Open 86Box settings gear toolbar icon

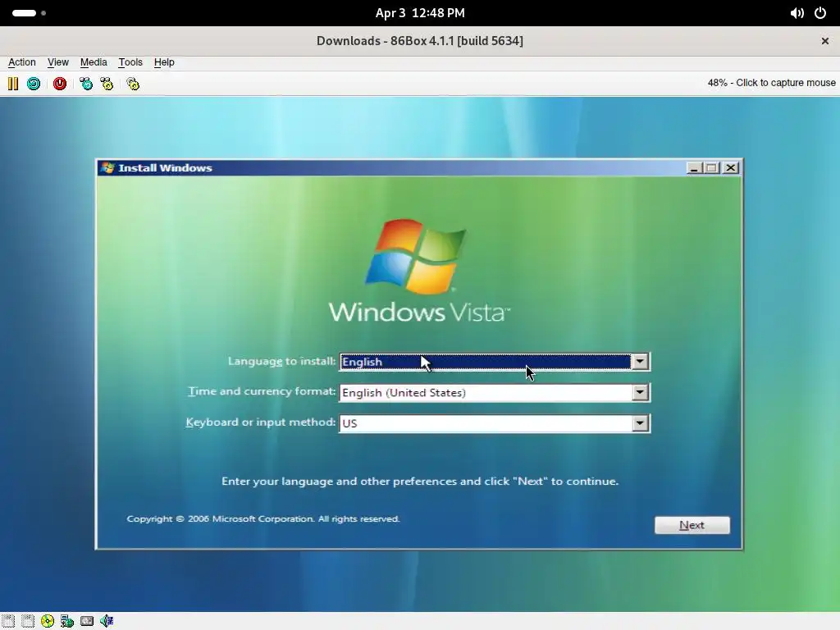[133, 84]
